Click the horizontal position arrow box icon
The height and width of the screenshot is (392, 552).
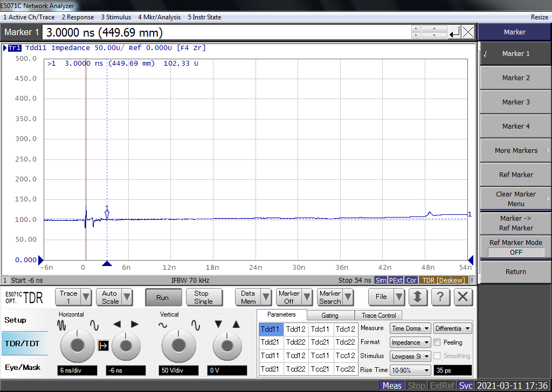point(103,346)
